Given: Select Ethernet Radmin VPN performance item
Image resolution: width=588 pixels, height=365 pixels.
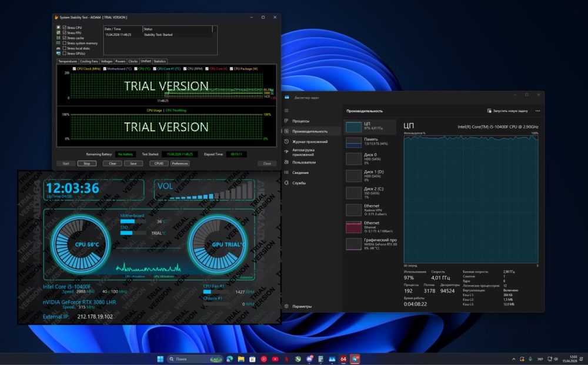Looking at the screenshot, I should pos(370,210).
